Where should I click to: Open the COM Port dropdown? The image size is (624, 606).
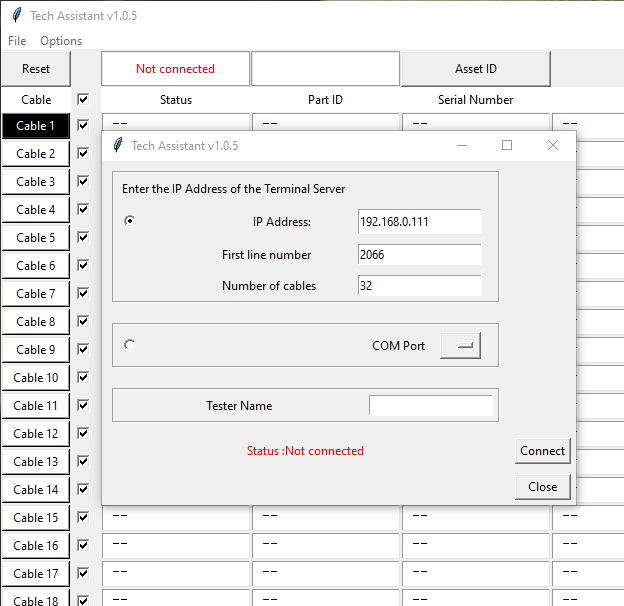(460, 345)
